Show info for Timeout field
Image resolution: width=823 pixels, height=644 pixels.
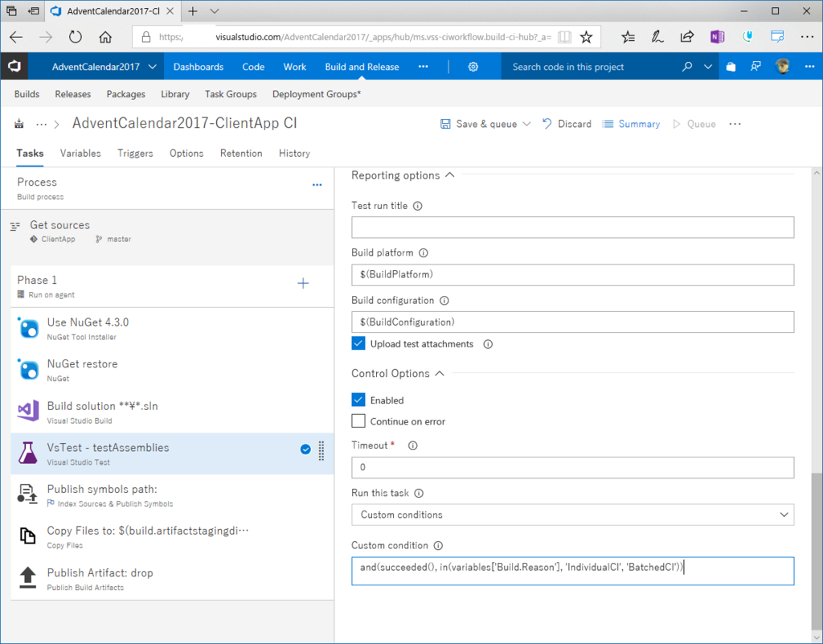(x=412, y=445)
